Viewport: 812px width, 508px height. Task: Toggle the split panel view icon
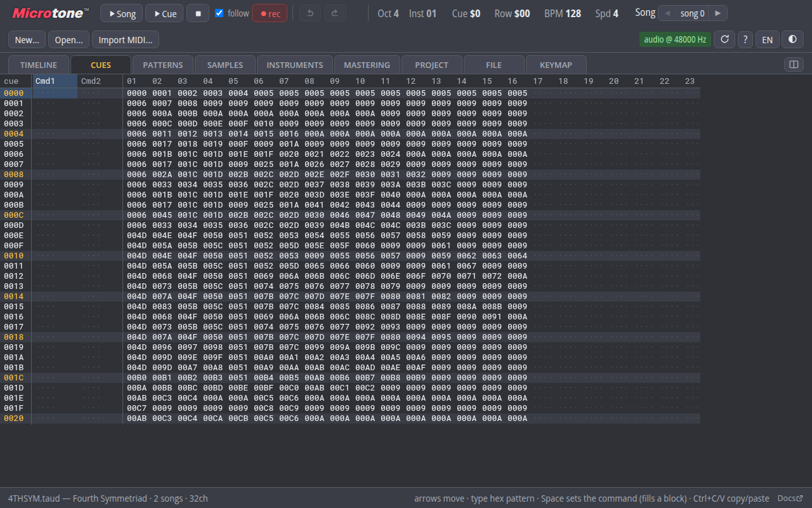point(794,65)
